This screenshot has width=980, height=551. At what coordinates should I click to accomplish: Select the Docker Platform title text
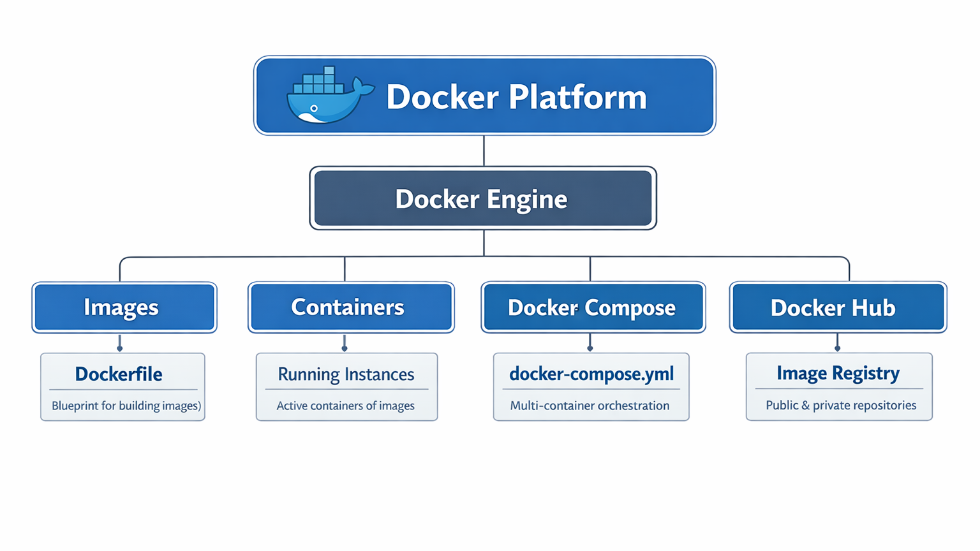[x=516, y=97]
